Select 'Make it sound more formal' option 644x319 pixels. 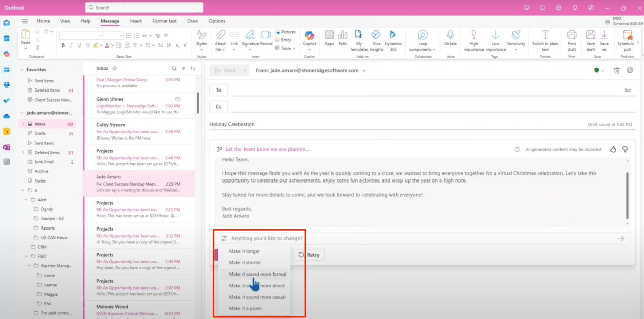tap(257, 274)
